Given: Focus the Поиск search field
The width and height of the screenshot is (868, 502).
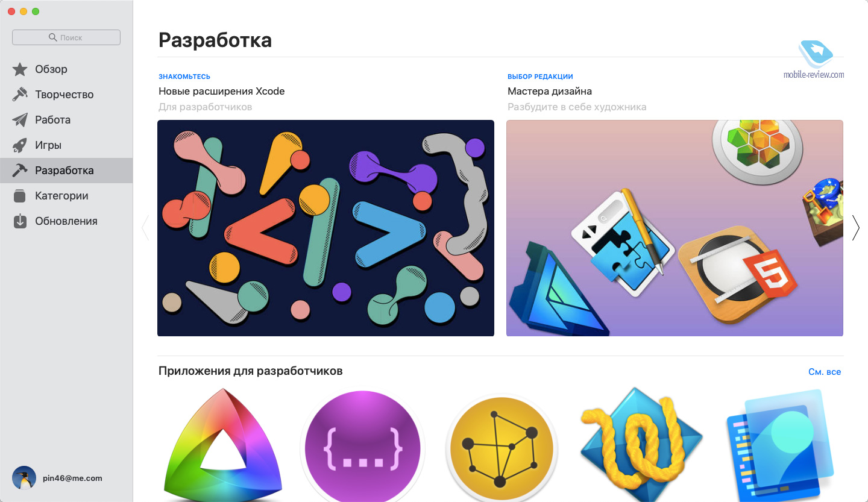Looking at the screenshot, I should click(66, 37).
